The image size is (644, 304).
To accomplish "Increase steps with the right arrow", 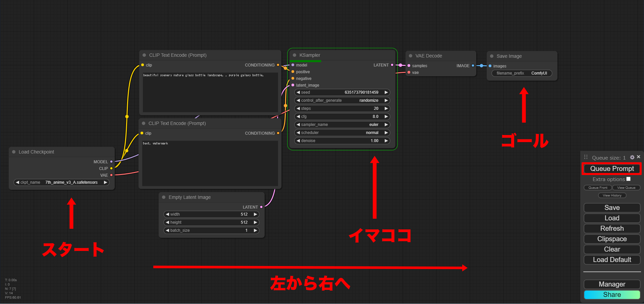I will pos(386,108).
